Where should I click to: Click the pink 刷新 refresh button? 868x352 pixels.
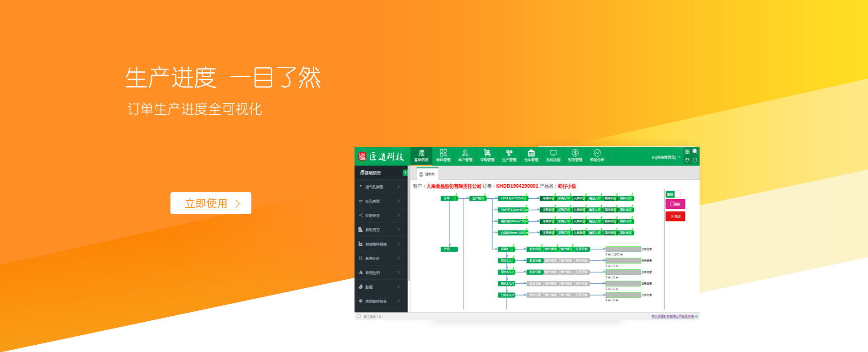coord(675,204)
